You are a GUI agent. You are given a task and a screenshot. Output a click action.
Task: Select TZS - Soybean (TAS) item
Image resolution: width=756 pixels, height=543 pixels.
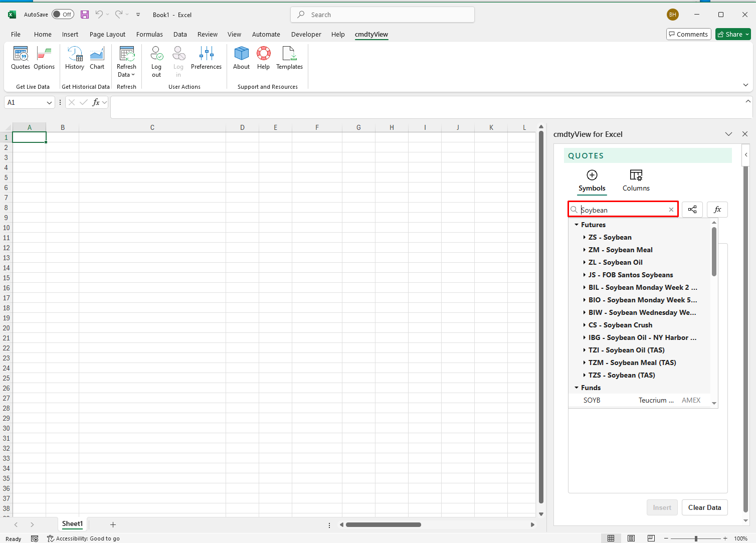click(622, 375)
